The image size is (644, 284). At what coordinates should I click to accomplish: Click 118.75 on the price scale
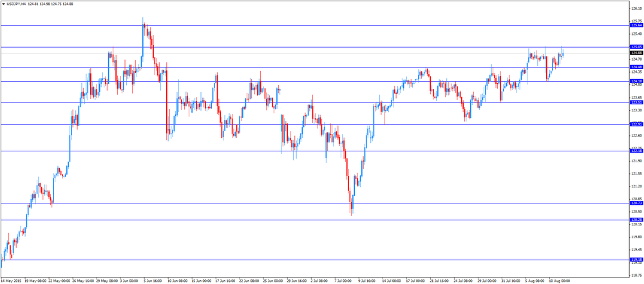[x=637, y=276]
